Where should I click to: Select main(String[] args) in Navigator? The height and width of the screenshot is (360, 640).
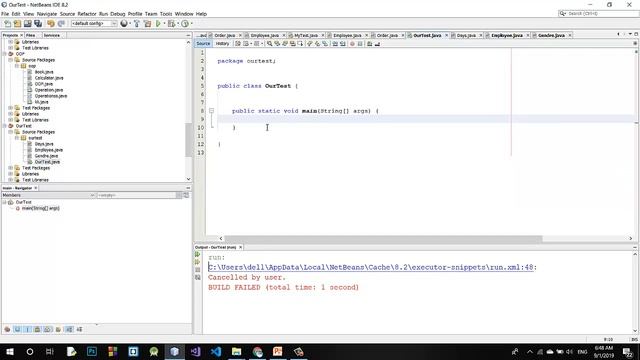40,208
